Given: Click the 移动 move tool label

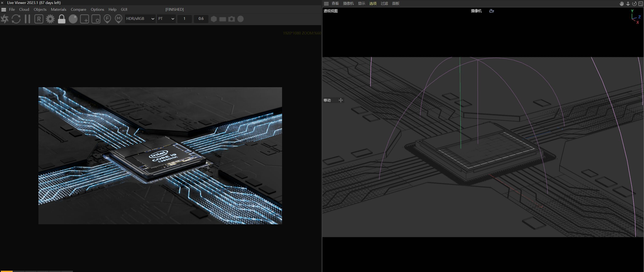Looking at the screenshot, I should 327,100.
